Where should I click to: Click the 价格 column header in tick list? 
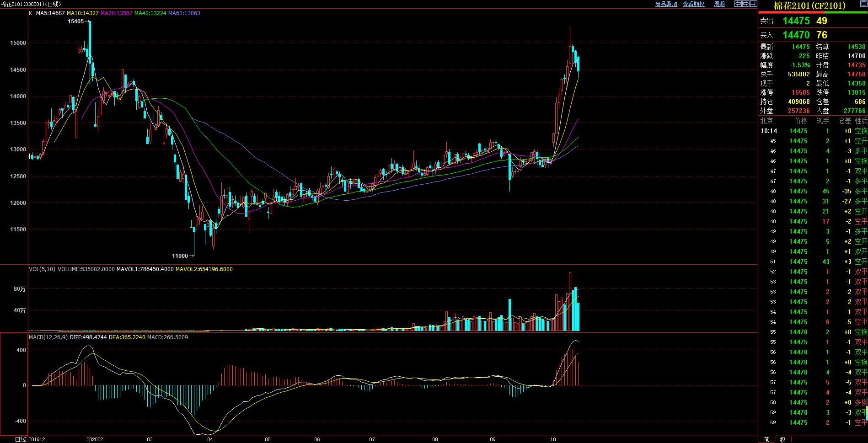(801, 121)
